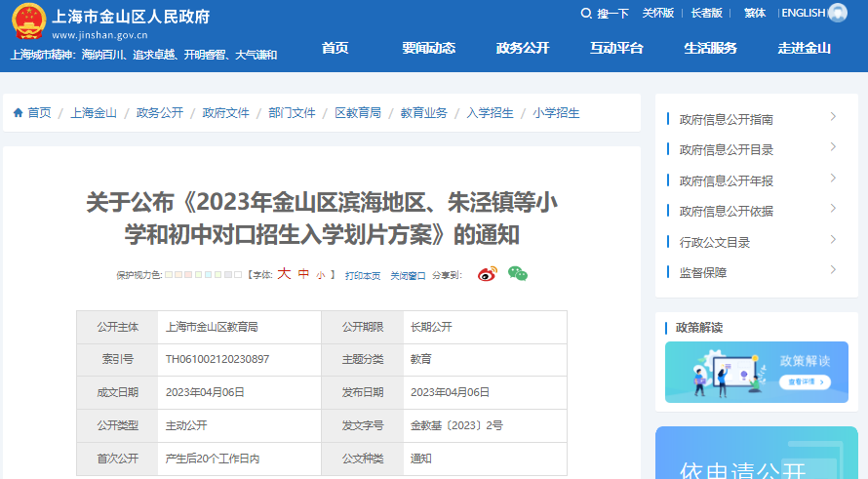868x479 pixels.
Task: Click the home icon in breadcrumb
Action: pyautogui.click(x=18, y=113)
